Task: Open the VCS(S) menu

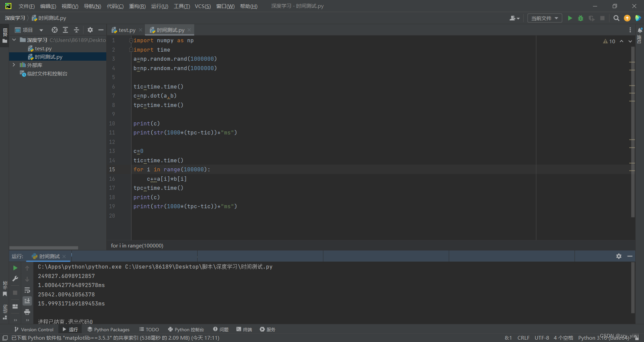Action: click(x=203, y=6)
